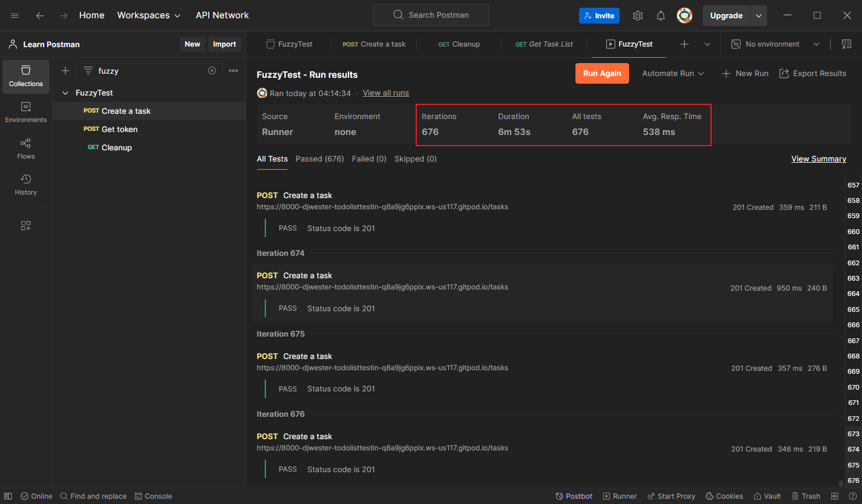Start Proxy from status bar
Image resolution: width=862 pixels, height=504 pixels.
coord(672,496)
